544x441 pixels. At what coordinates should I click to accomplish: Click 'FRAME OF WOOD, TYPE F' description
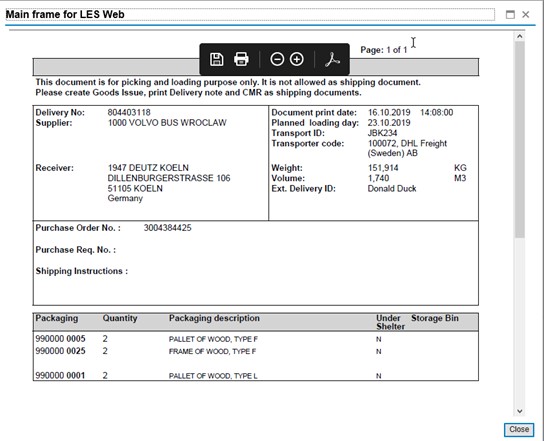click(x=212, y=351)
